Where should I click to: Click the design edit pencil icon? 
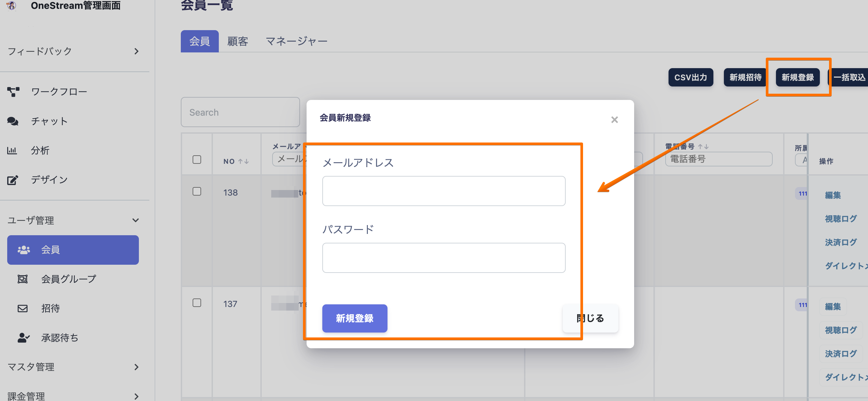[x=12, y=180]
